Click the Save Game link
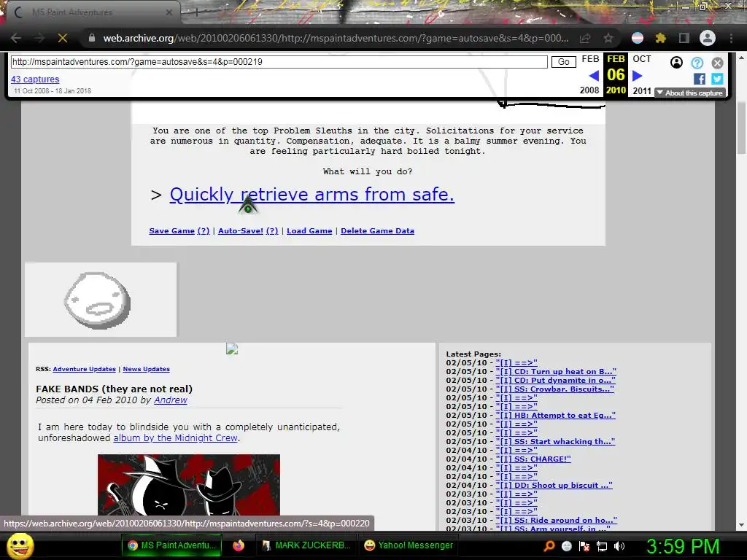Screen dimensions: 747x560 point(172,231)
